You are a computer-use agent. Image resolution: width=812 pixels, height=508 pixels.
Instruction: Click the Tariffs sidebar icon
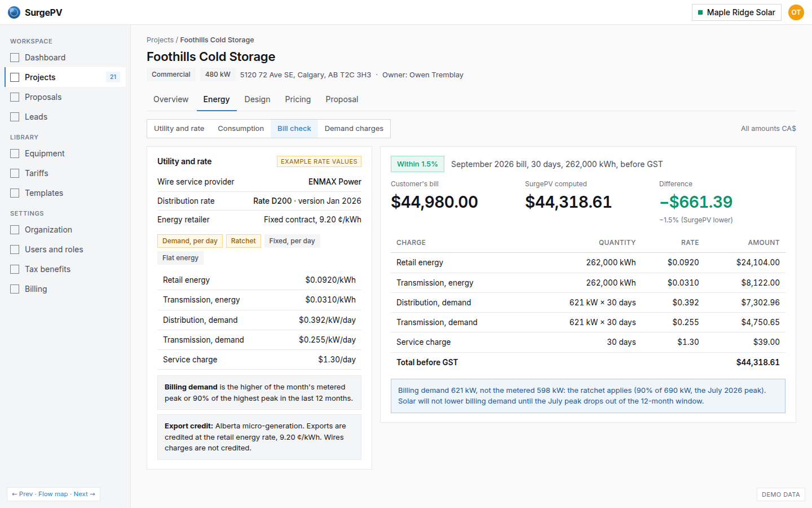15,173
